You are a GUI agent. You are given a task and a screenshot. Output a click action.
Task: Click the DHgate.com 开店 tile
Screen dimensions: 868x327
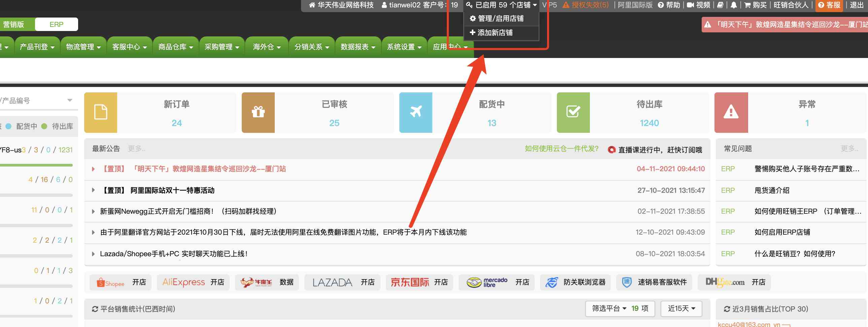(x=734, y=282)
